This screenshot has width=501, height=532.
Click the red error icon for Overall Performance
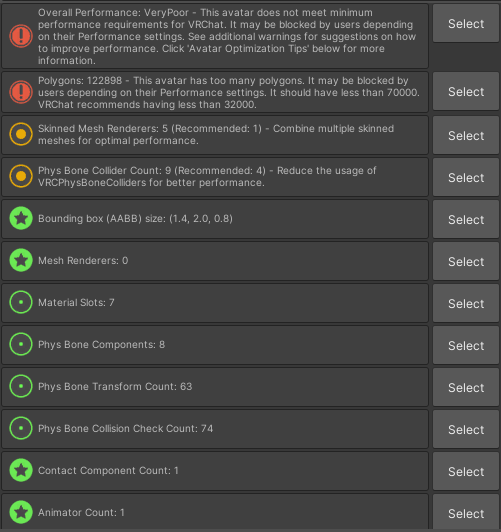pyautogui.click(x=21, y=36)
